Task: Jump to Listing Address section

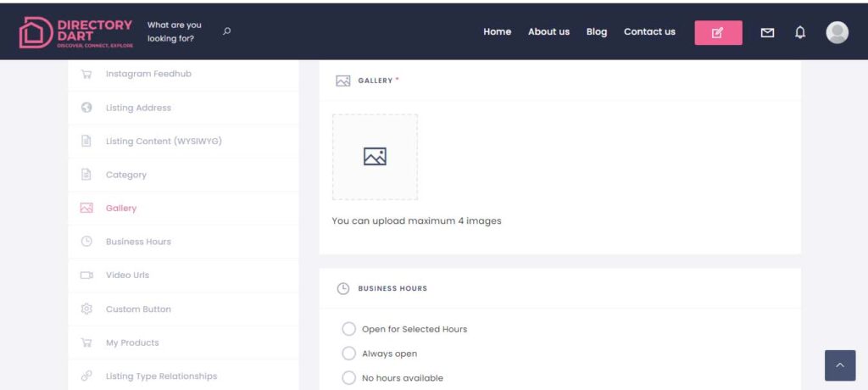Action: pyautogui.click(x=138, y=108)
